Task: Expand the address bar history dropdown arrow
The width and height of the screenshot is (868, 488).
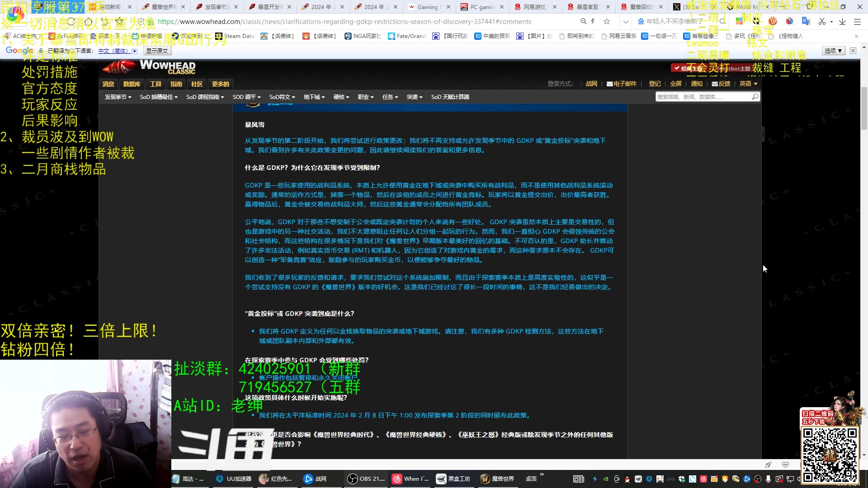Action: point(626,21)
